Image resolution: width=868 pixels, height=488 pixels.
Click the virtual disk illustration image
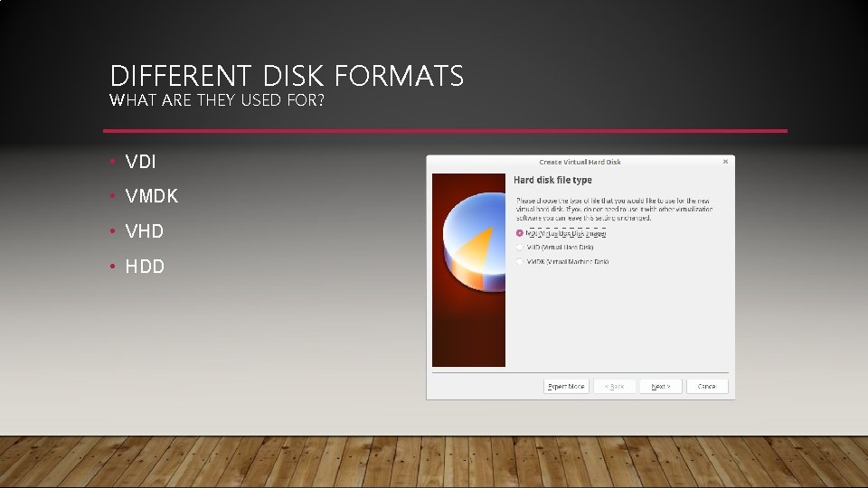coord(469,270)
